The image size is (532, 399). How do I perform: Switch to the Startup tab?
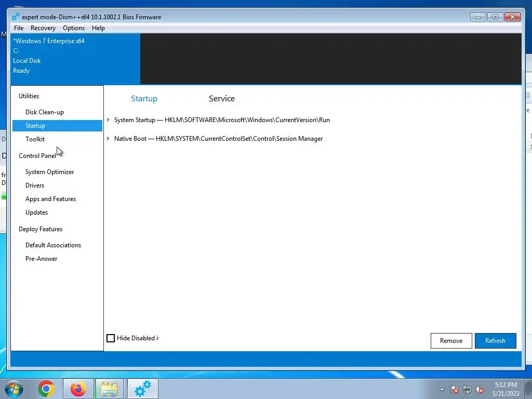coord(144,99)
